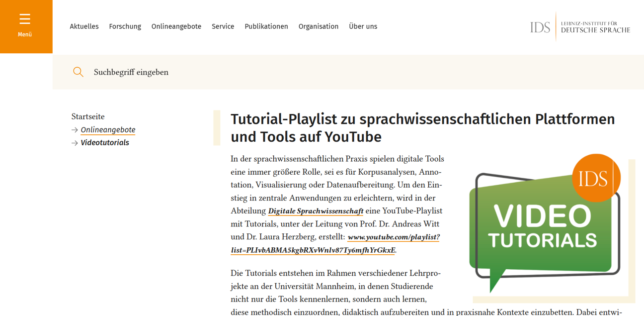Open the Forschung navigation item
This screenshot has width=644, height=316.
click(x=125, y=26)
